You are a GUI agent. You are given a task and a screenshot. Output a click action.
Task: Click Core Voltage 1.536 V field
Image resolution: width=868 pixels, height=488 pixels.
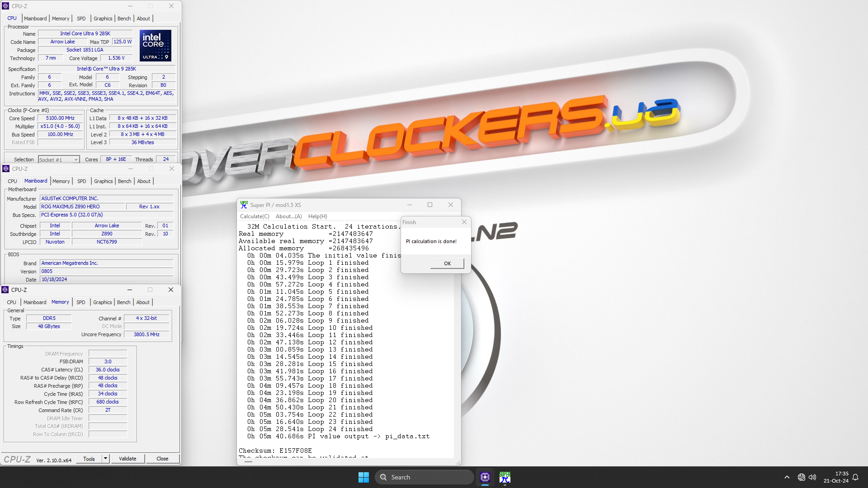click(116, 58)
